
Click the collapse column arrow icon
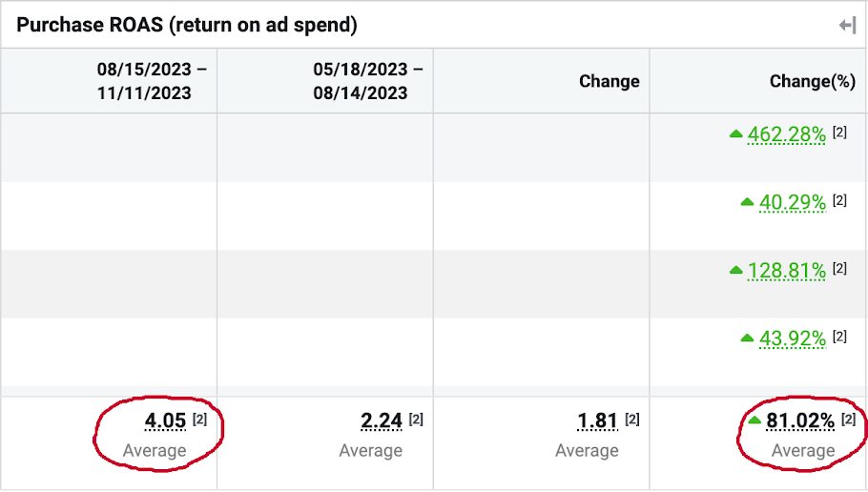coord(847,26)
